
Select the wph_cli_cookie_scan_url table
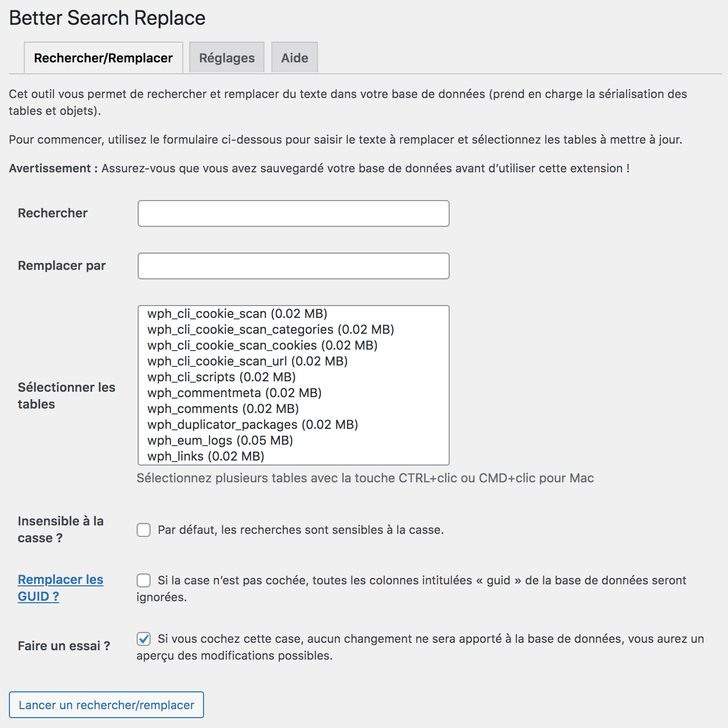(247, 361)
